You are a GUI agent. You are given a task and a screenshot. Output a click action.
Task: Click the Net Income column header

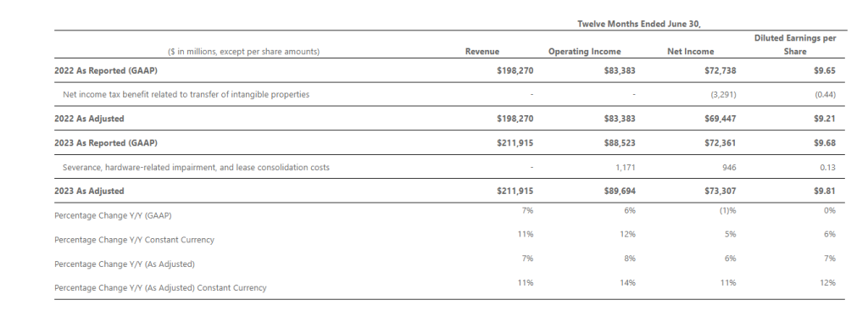(x=690, y=52)
